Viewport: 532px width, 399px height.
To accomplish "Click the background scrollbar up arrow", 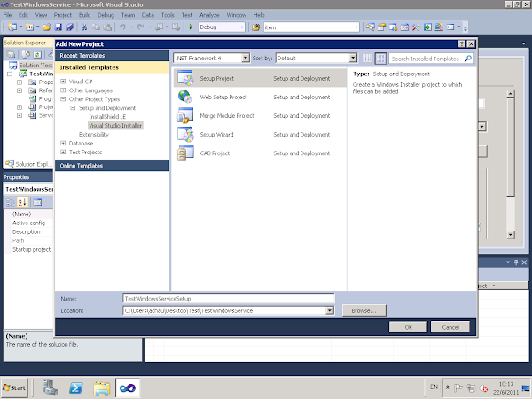I will pos(511,93).
